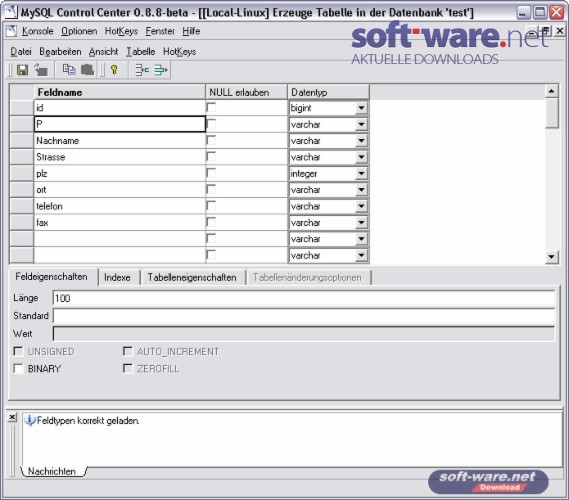Click the Länge input field
The height and width of the screenshot is (500, 569).
[304, 298]
